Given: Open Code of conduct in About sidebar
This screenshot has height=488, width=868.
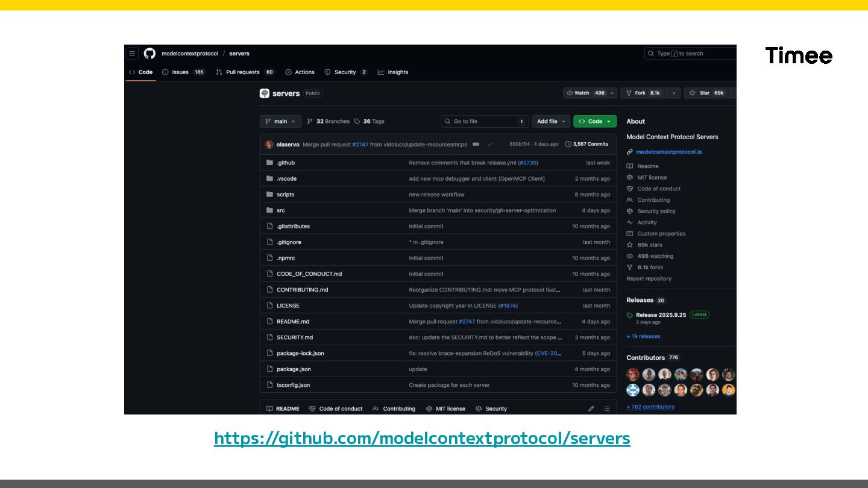Looking at the screenshot, I should [659, 189].
